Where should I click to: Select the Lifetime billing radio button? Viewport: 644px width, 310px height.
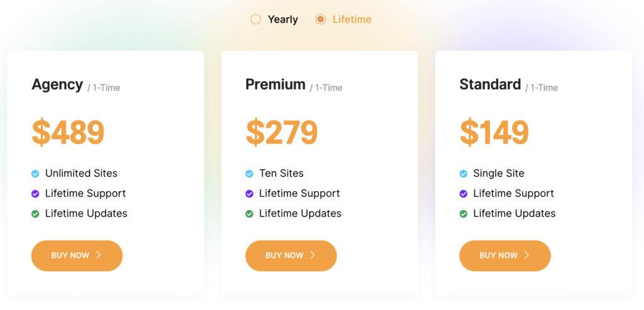[321, 19]
